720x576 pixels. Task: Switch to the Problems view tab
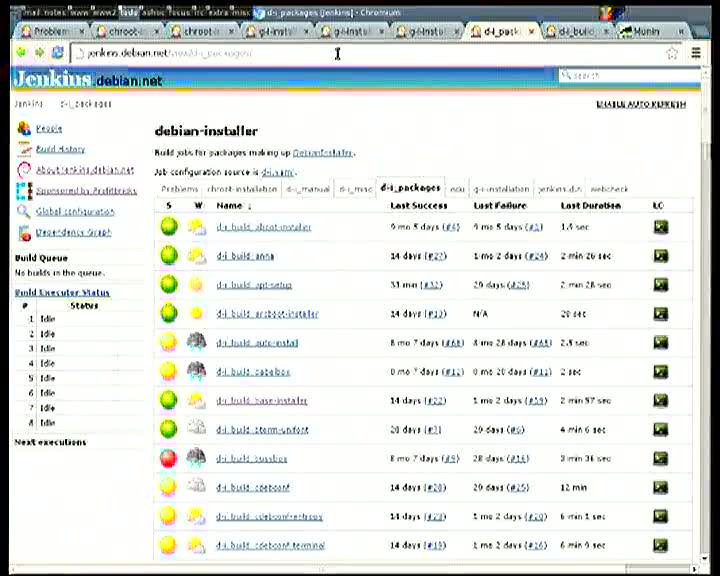[180, 189]
